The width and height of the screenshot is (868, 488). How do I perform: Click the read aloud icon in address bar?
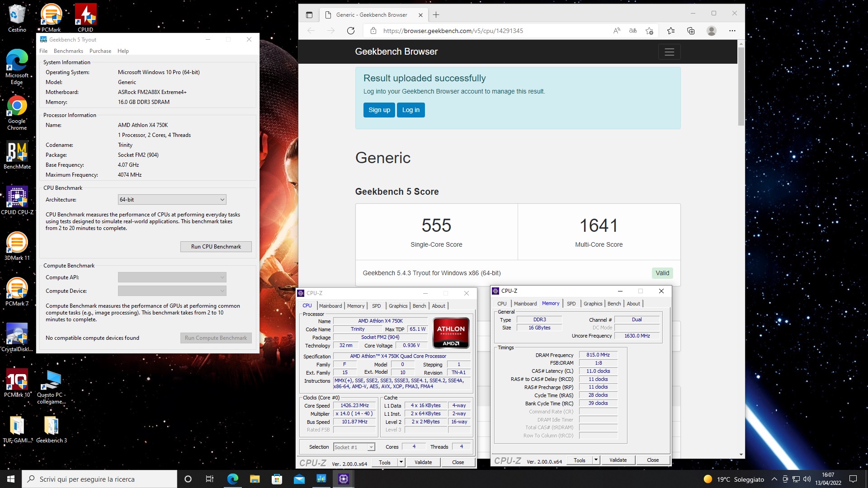click(617, 31)
